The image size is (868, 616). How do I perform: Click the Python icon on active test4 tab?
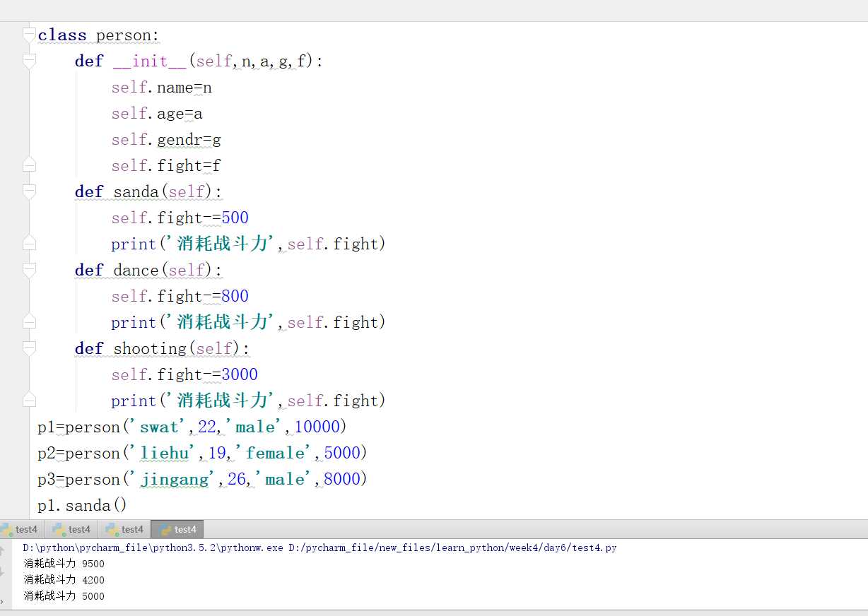(x=166, y=529)
